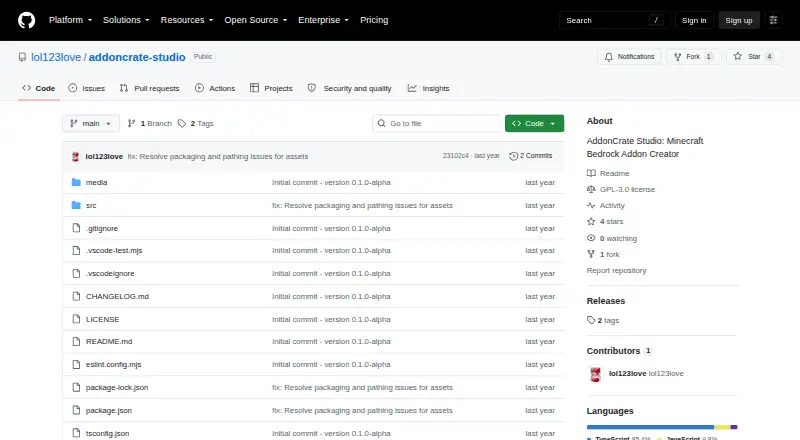Image resolution: width=800 pixels, height=440 pixels.
Task: Click the history clock icon near Commits
Action: (x=513, y=156)
